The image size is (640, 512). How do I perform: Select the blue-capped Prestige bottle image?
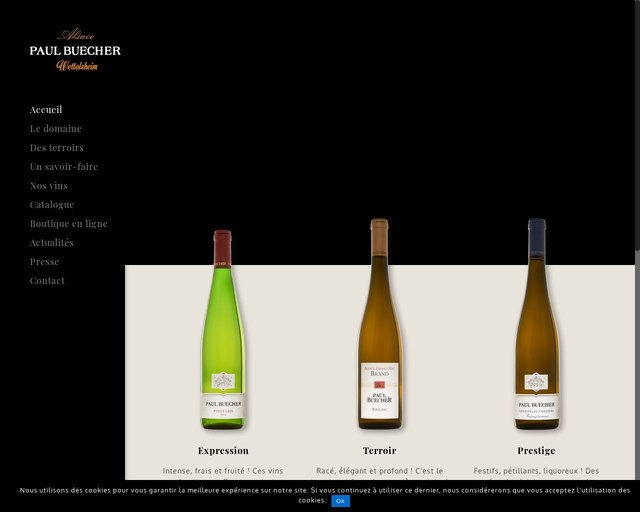536,324
